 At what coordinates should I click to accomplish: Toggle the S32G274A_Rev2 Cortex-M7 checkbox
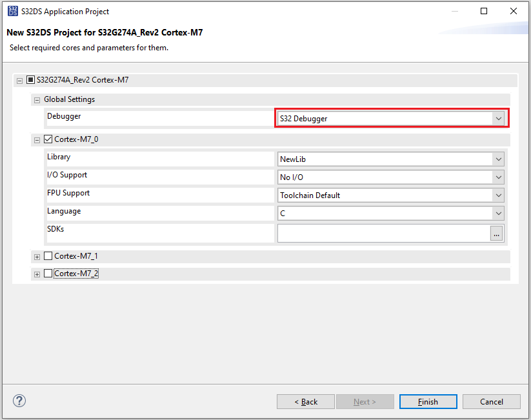pyautogui.click(x=30, y=79)
